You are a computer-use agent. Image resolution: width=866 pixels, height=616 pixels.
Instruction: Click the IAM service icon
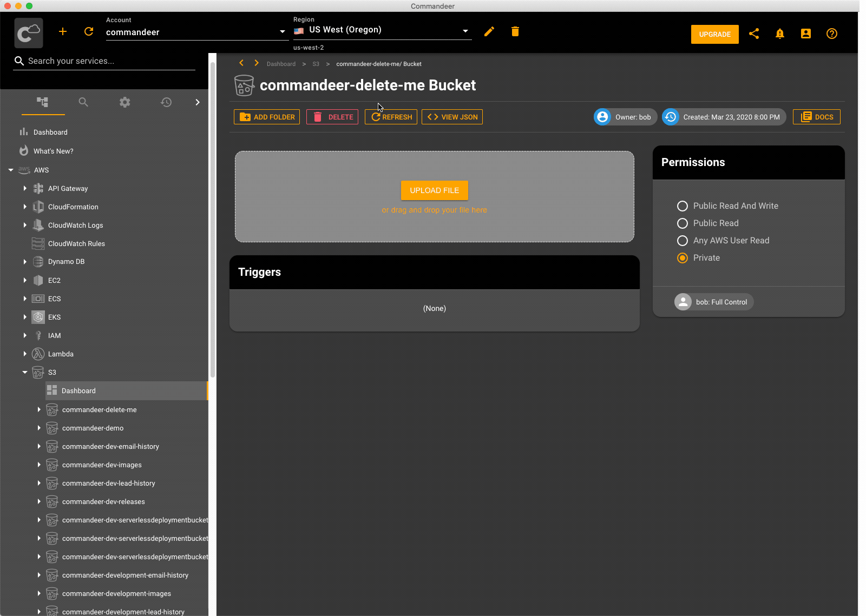tap(38, 335)
